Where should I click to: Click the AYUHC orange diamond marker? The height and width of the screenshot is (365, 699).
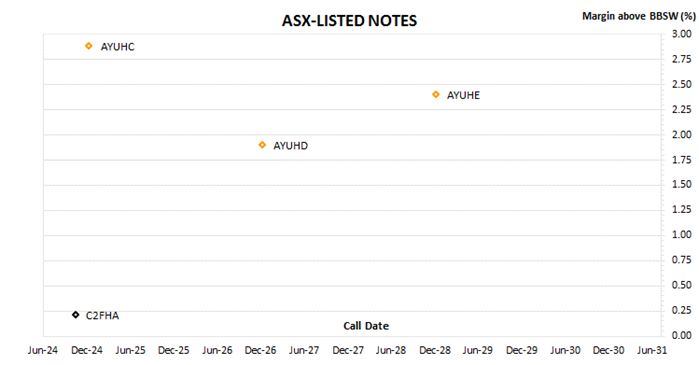click(x=89, y=46)
